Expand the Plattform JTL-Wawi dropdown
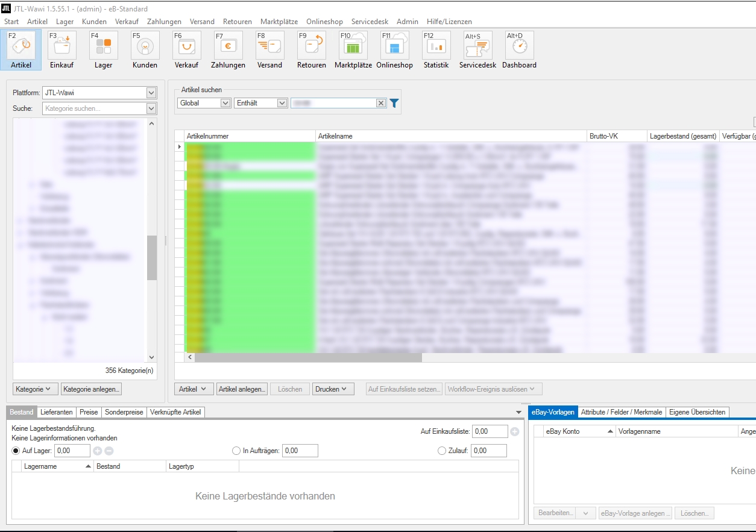Viewport: 756px width, 532px height. 151,93
